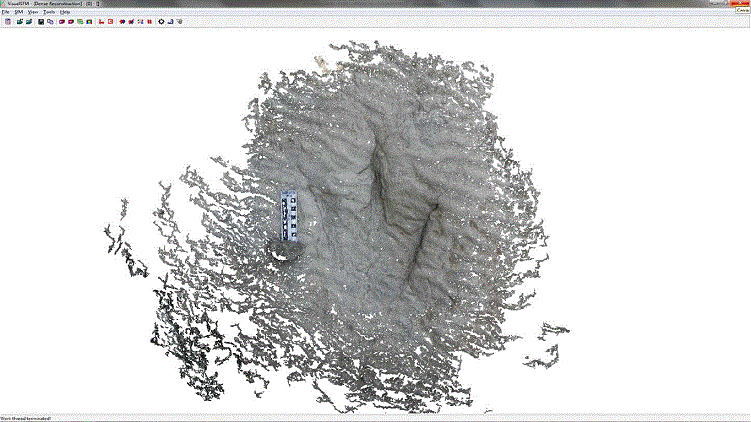Screen dimensions: 751x422
Task: Click the first magenta view toolbar icon
Action: click(x=62, y=21)
